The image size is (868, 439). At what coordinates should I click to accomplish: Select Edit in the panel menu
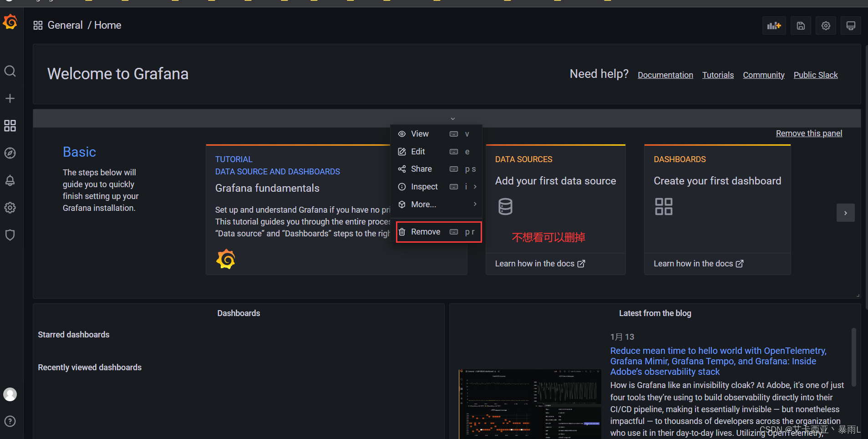[x=436, y=152]
